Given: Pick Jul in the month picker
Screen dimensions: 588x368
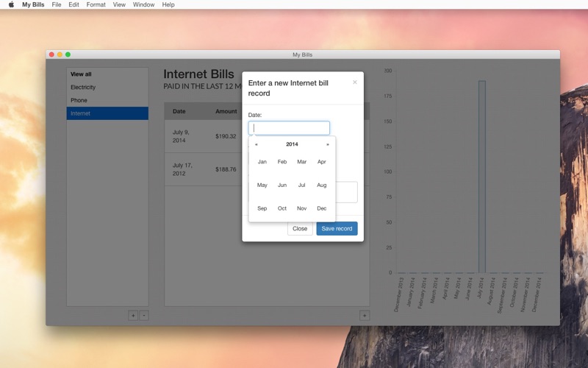Looking at the screenshot, I should pyautogui.click(x=302, y=185).
